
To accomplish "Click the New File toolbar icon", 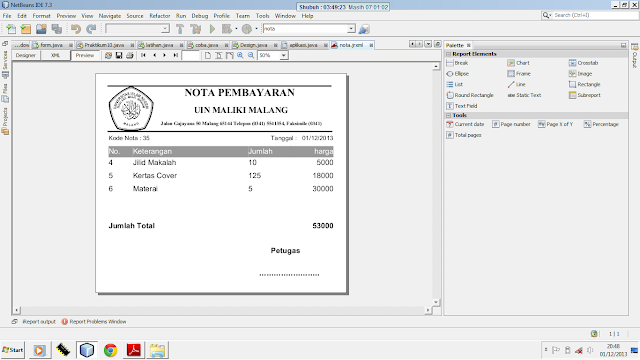I will tap(11, 29).
